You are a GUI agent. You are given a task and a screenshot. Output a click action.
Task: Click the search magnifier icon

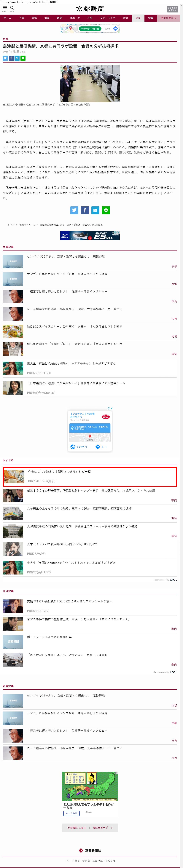coord(12,8)
